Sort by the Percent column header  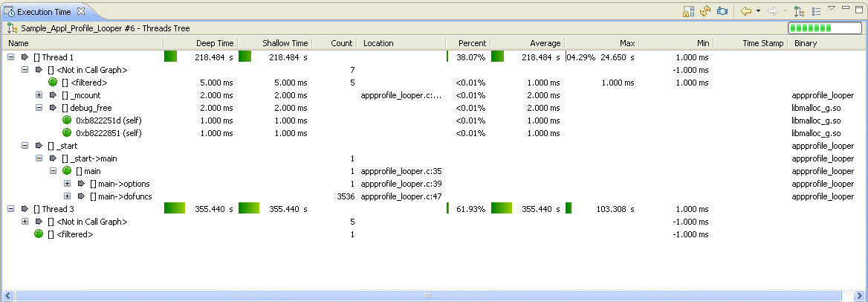pos(472,43)
